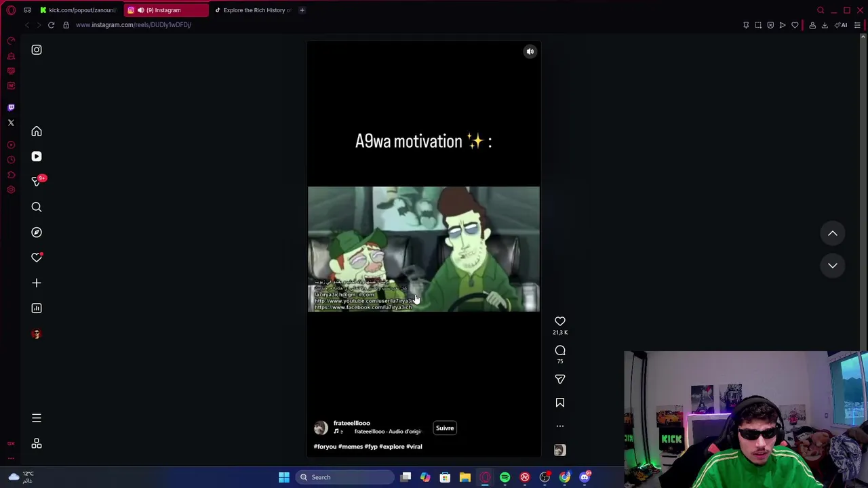
Task: Pause the reel video
Action: click(x=424, y=249)
